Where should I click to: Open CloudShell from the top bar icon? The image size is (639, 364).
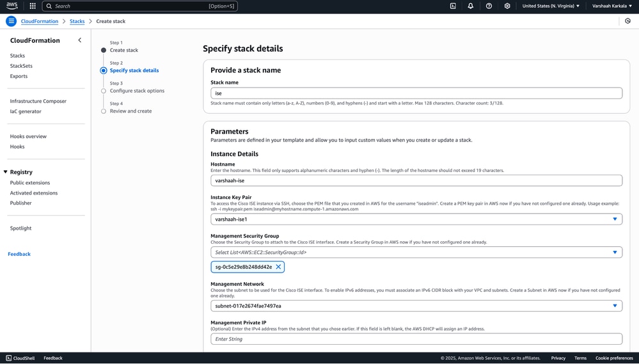(x=453, y=6)
